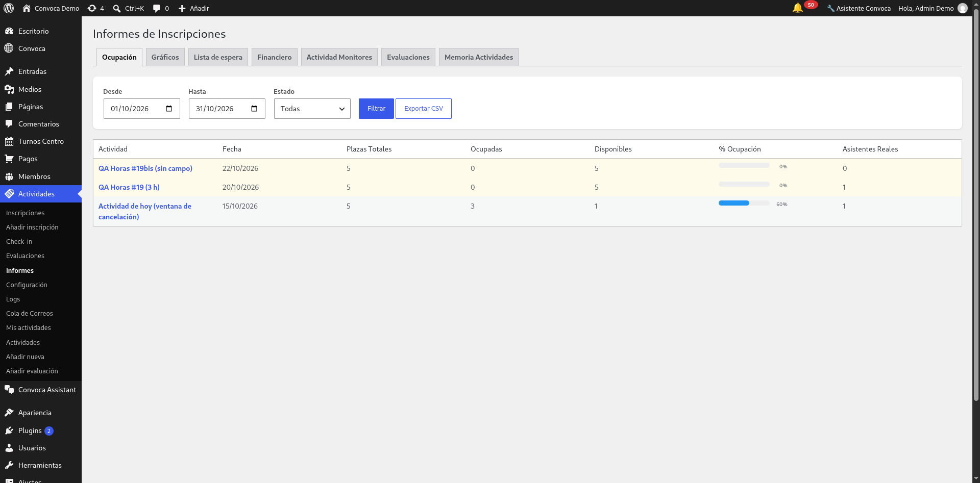980x483 pixels.
Task: Open Escritorio dashboard icon
Action: [x=9, y=31]
